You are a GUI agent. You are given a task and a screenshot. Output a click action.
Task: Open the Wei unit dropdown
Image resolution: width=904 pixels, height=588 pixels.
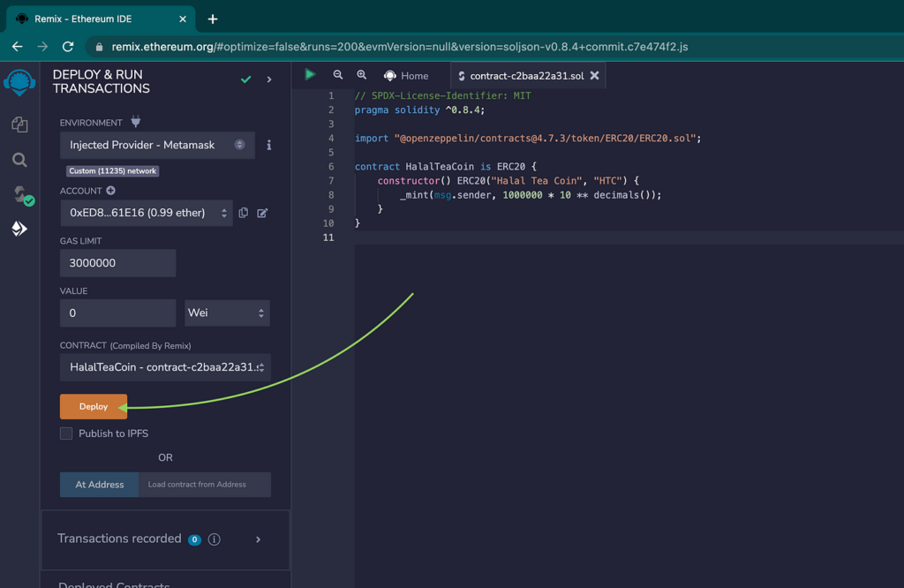click(x=227, y=313)
